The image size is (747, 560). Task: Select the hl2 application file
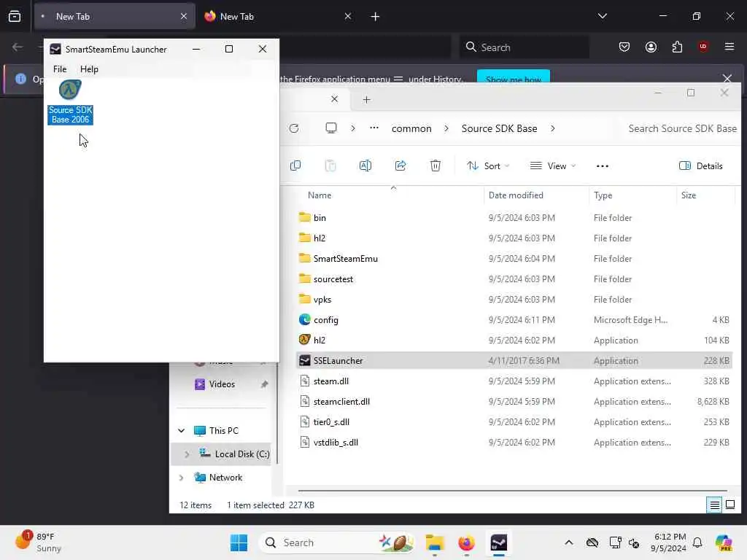click(x=514, y=341)
